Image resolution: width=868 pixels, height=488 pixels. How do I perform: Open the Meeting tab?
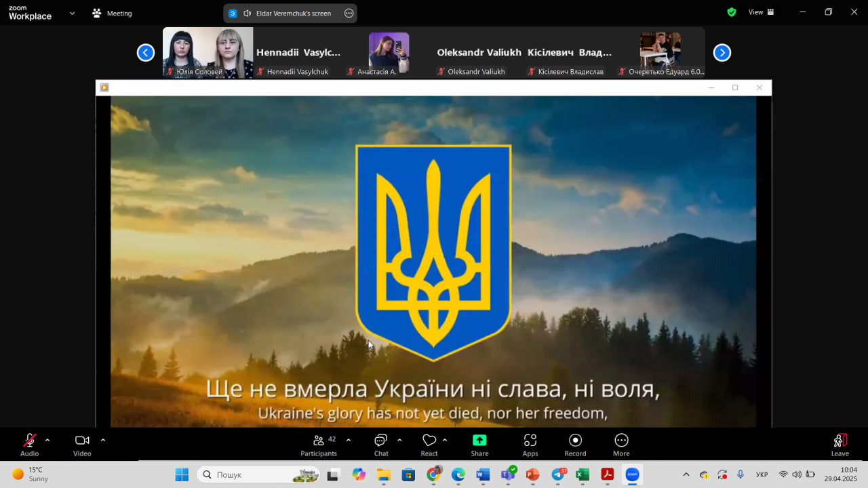[112, 13]
